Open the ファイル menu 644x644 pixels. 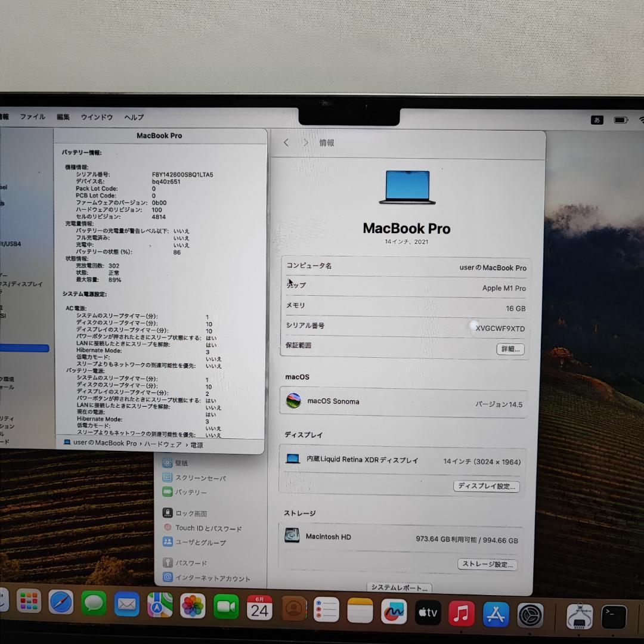point(32,117)
